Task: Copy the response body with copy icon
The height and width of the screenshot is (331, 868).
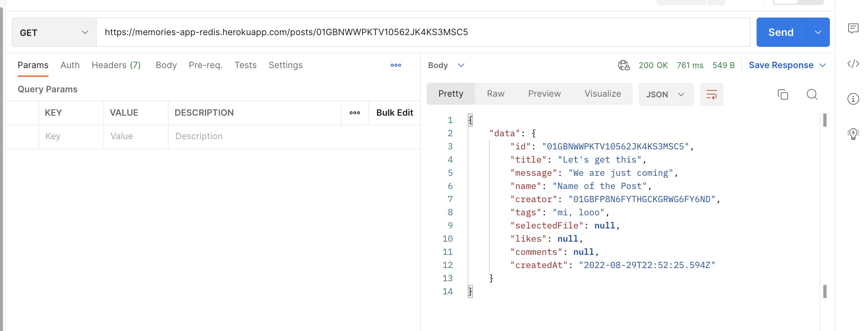Action: 783,94
